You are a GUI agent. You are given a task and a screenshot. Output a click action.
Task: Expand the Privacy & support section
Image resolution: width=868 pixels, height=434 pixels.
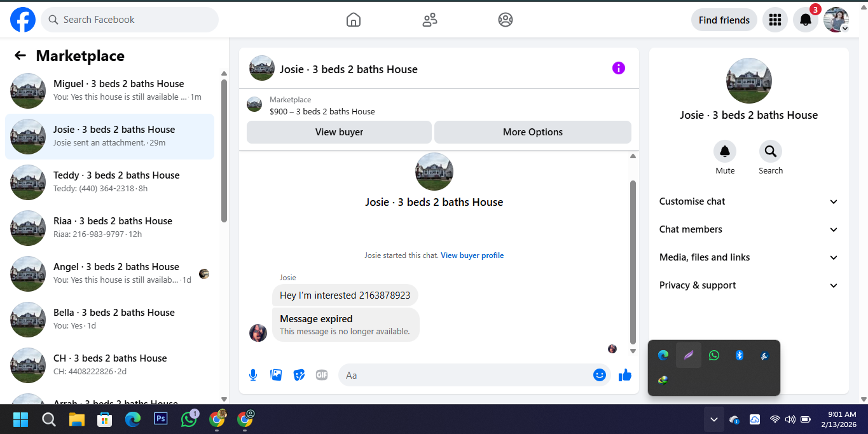pyautogui.click(x=749, y=285)
